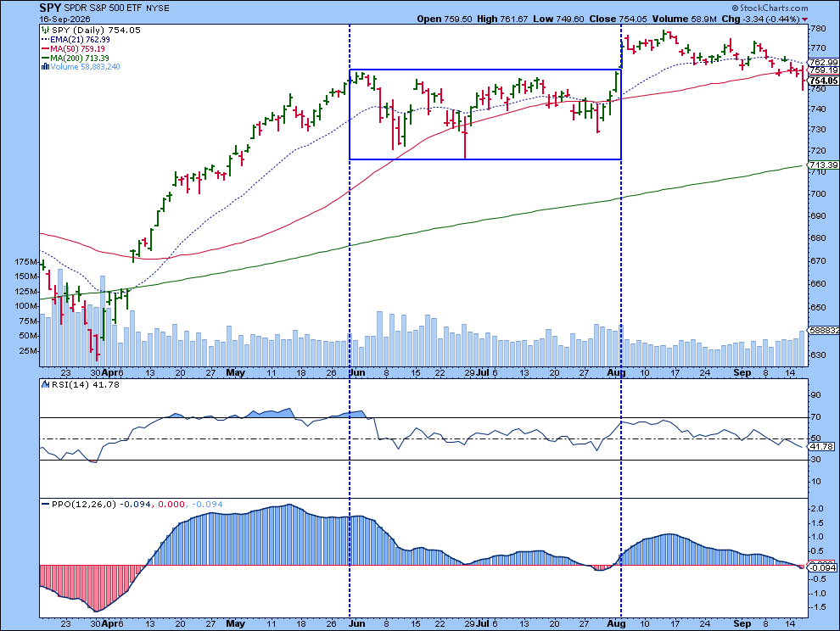
Task: Click the Chg -3.34 (-0.44%) value
Action: [x=761, y=19]
